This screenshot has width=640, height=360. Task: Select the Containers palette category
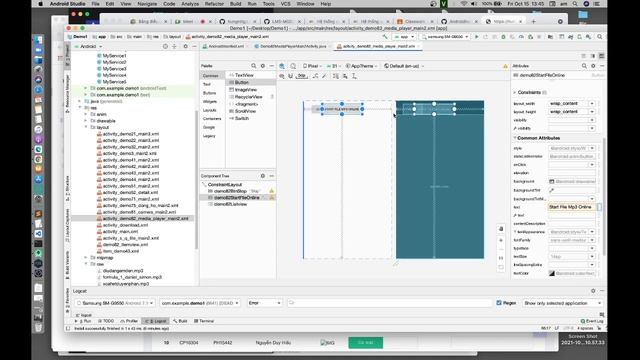point(212,119)
